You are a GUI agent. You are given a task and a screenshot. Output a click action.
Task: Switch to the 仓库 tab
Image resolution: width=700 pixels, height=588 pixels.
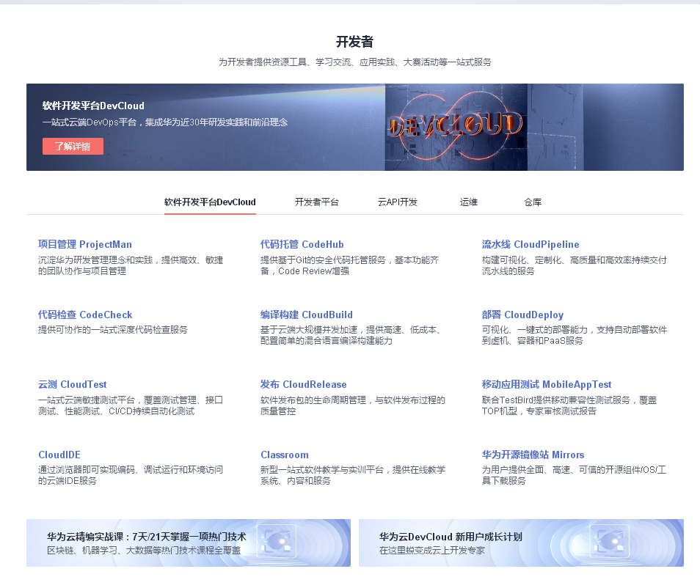point(533,202)
